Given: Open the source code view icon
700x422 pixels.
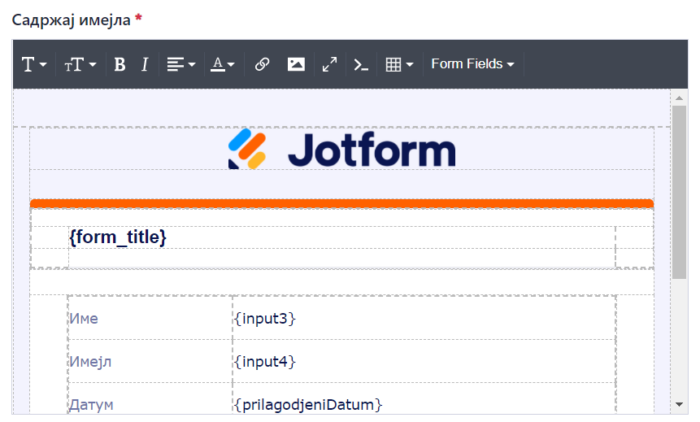Looking at the screenshot, I should pos(361,65).
